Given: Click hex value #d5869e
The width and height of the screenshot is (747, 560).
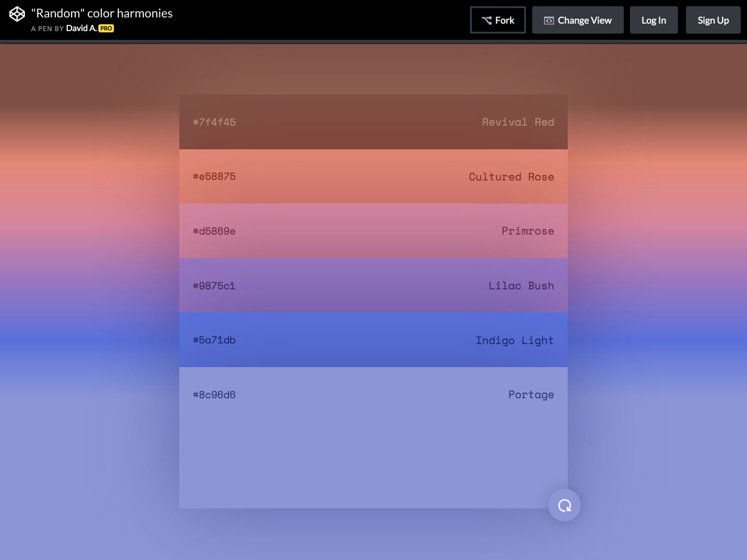Looking at the screenshot, I should pos(214,231).
